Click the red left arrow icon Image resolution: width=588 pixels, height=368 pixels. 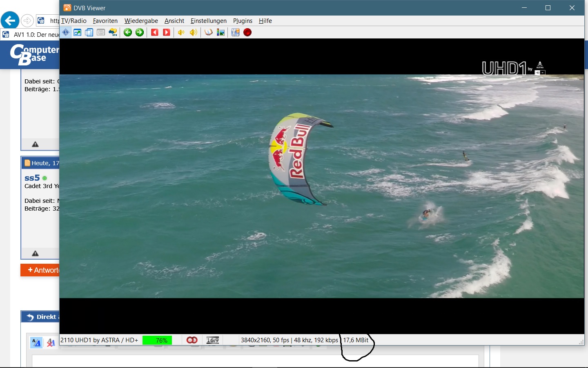pyautogui.click(x=154, y=32)
